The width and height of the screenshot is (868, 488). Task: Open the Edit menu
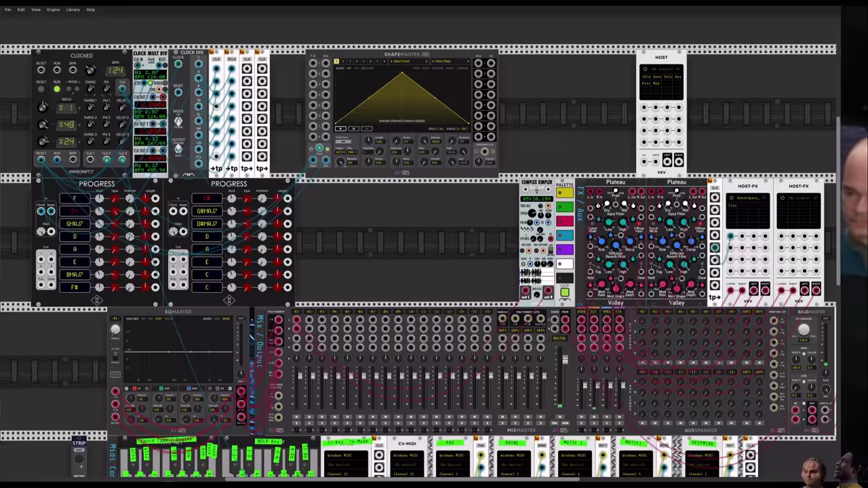click(21, 9)
